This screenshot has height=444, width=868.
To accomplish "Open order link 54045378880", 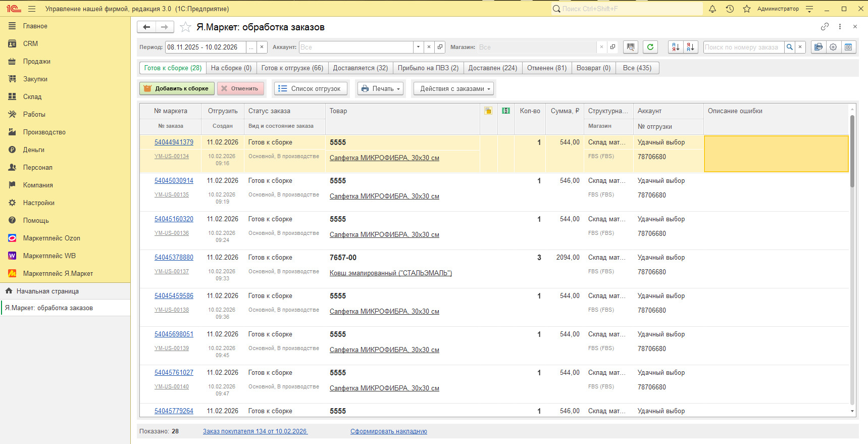I will 174,258.
